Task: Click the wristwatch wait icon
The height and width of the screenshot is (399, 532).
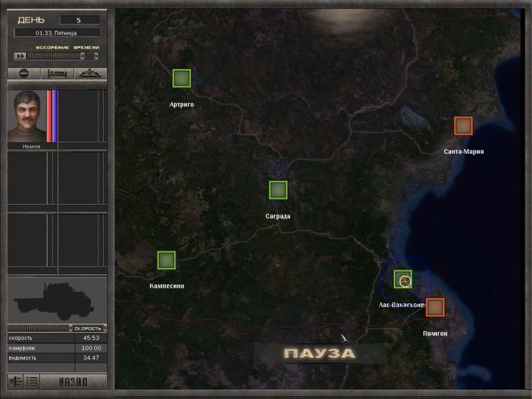Action: click(x=23, y=73)
